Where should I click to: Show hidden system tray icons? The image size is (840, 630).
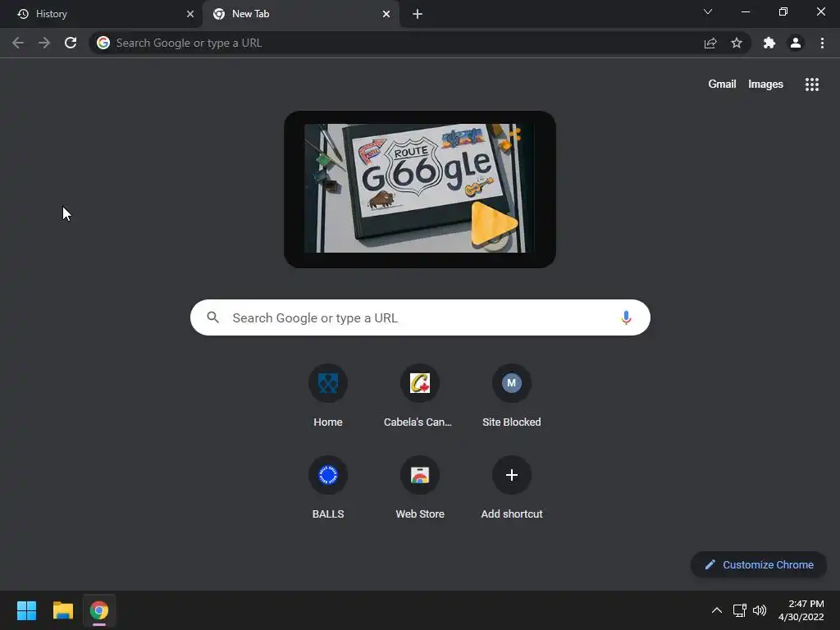[x=717, y=610]
